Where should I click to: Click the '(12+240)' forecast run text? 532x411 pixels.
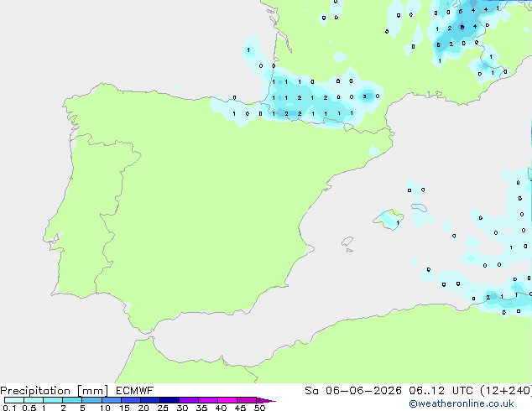tap(506, 391)
